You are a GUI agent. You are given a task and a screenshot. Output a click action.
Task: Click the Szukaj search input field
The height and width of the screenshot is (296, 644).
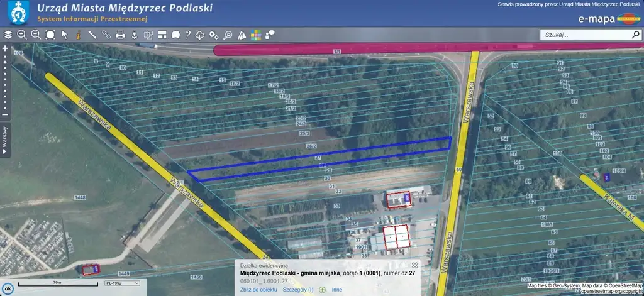tap(585, 35)
